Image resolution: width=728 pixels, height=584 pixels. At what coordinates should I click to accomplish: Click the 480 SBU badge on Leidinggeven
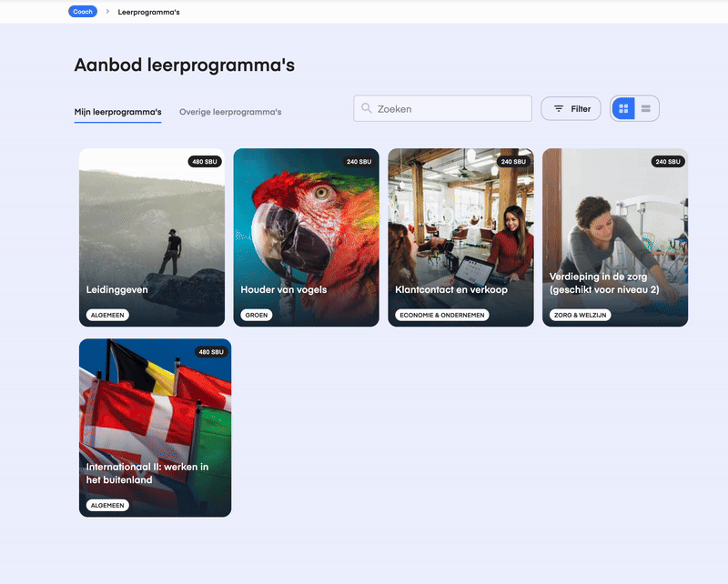pyautogui.click(x=205, y=162)
